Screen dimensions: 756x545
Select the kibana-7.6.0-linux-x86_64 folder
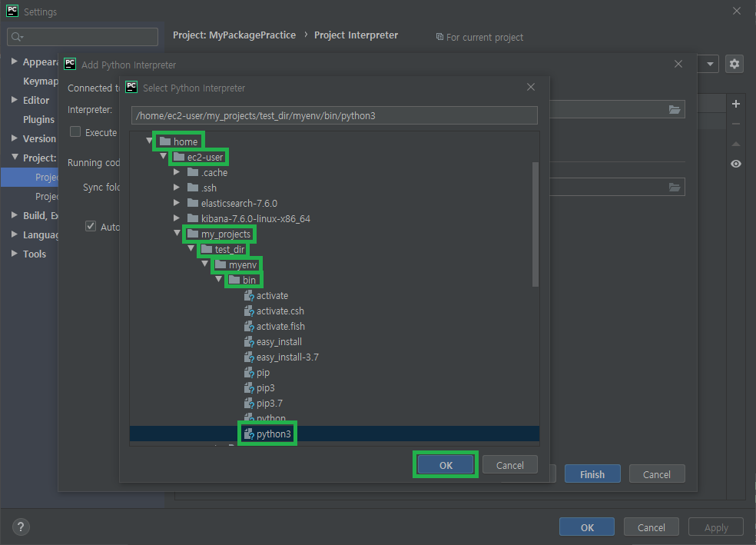249,218
